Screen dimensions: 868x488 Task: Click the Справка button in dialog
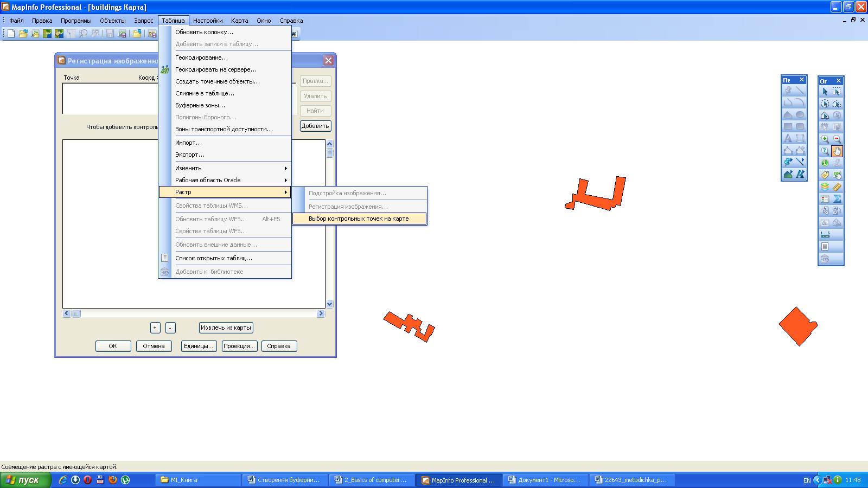pos(279,346)
